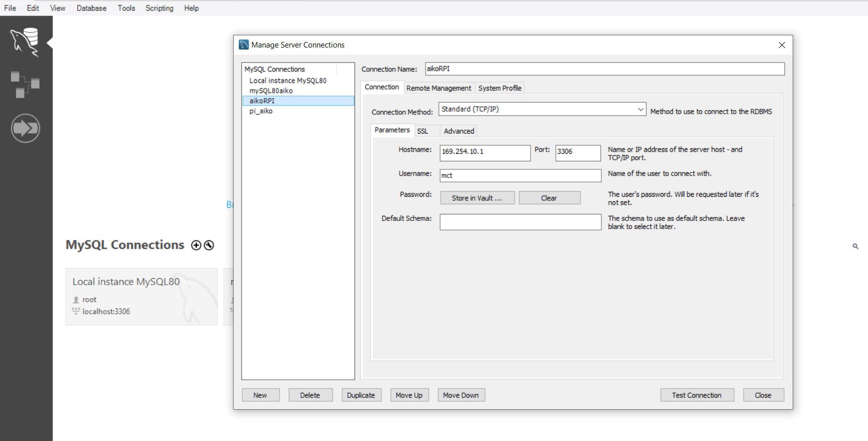Viewport: 868px width, 441px height.
Task: Select the Parameters sub-tab
Action: (x=392, y=130)
